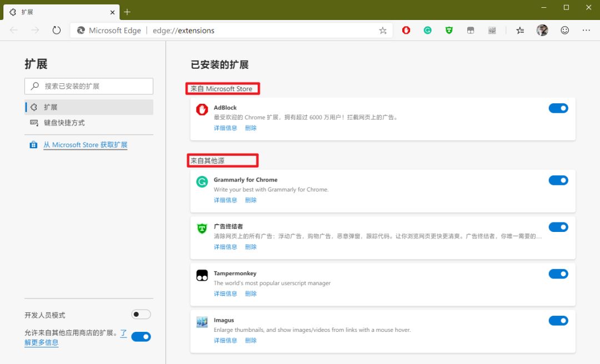Open 详细信息 for 广告终结者

pyautogui.click(x=226, y=247)
